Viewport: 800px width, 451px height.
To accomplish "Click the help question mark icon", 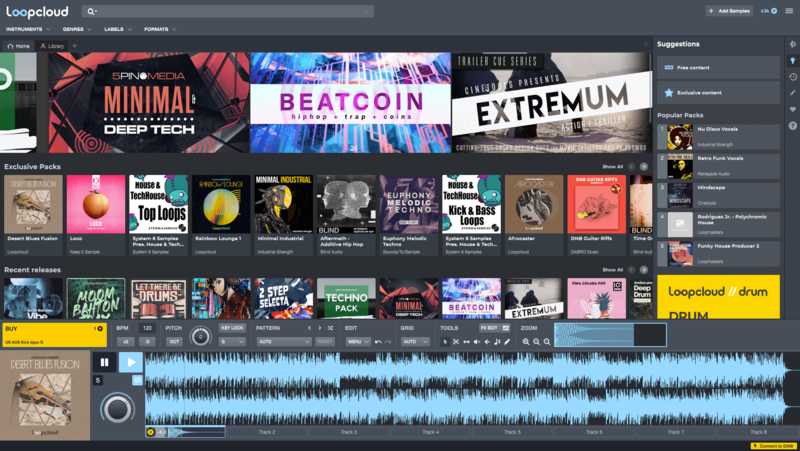I will (x=793, y=125).
